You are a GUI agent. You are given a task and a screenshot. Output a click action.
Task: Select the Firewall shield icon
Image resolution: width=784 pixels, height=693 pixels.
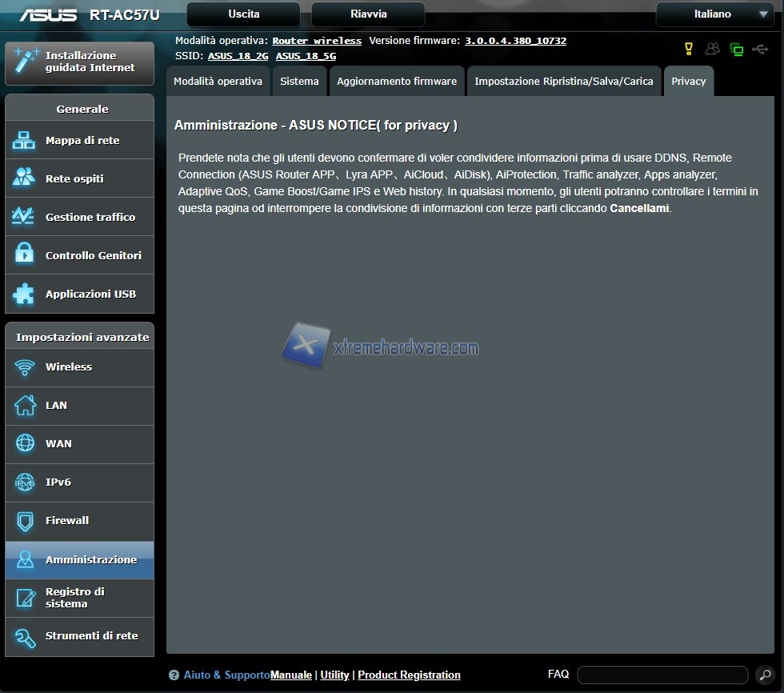[25, 521]
